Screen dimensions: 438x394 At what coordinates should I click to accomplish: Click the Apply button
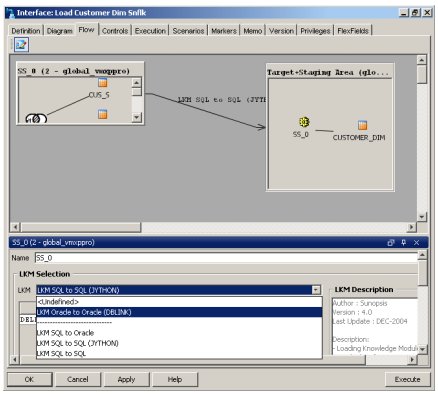(126, 379)
